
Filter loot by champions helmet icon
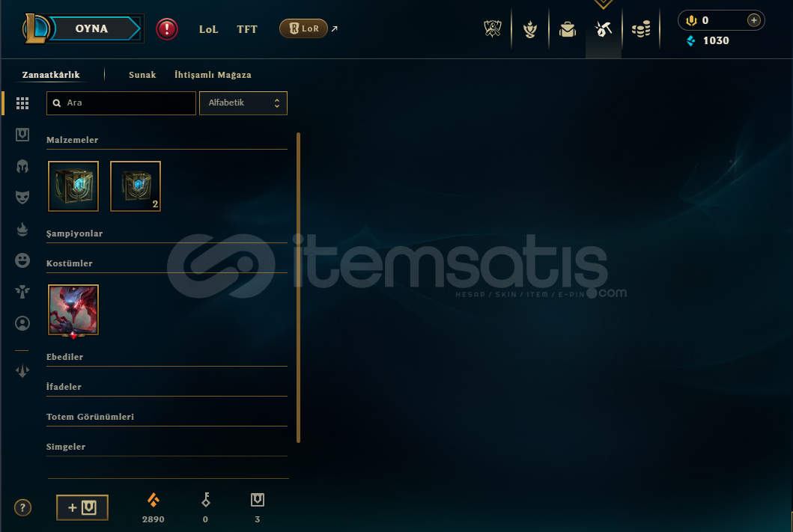22,166
